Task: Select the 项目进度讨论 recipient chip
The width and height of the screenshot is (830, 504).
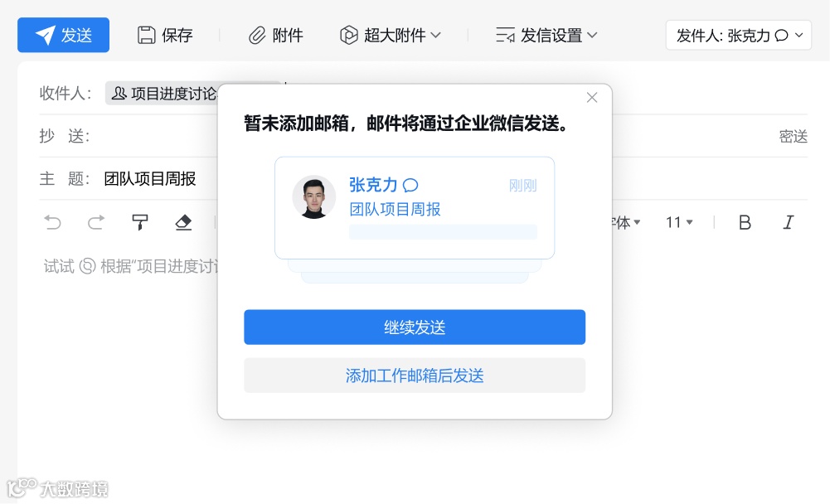Action: tap(162, 94)
